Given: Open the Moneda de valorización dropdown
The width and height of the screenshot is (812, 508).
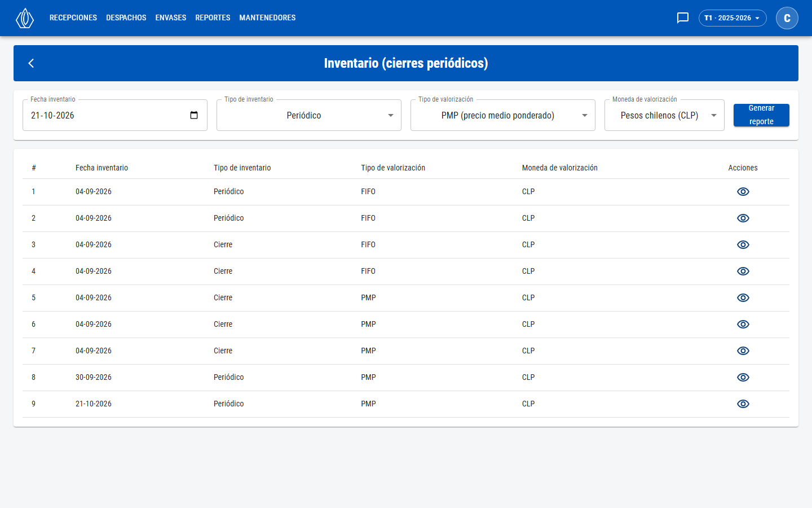Looking at the screenshot, I should (x=664, y=115).
